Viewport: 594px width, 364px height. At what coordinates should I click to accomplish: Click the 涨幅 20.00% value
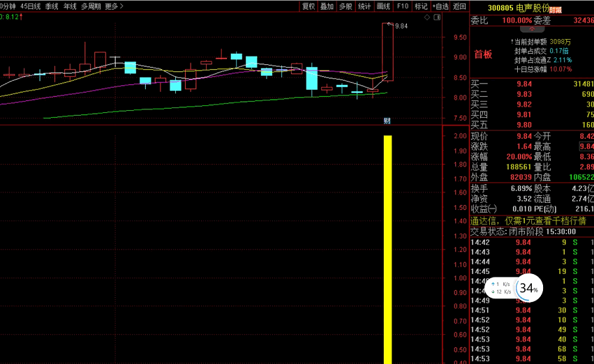tap(519, 157)
